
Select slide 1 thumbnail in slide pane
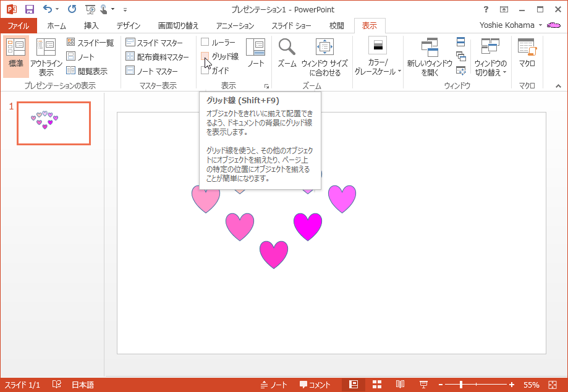(x=54, y=123)
